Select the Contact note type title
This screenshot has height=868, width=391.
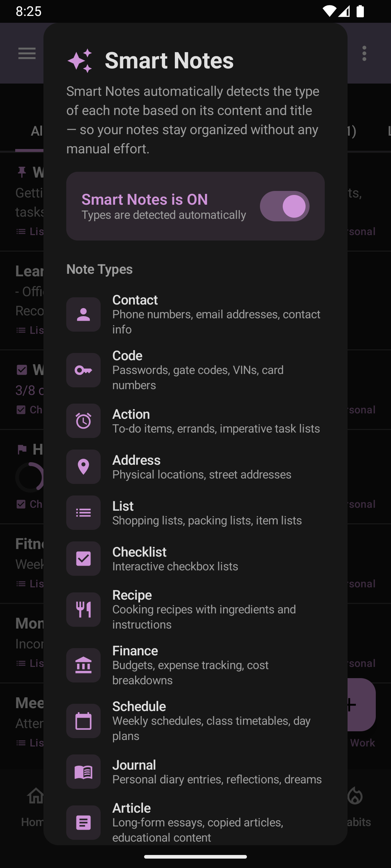click(x=135, y=300)
